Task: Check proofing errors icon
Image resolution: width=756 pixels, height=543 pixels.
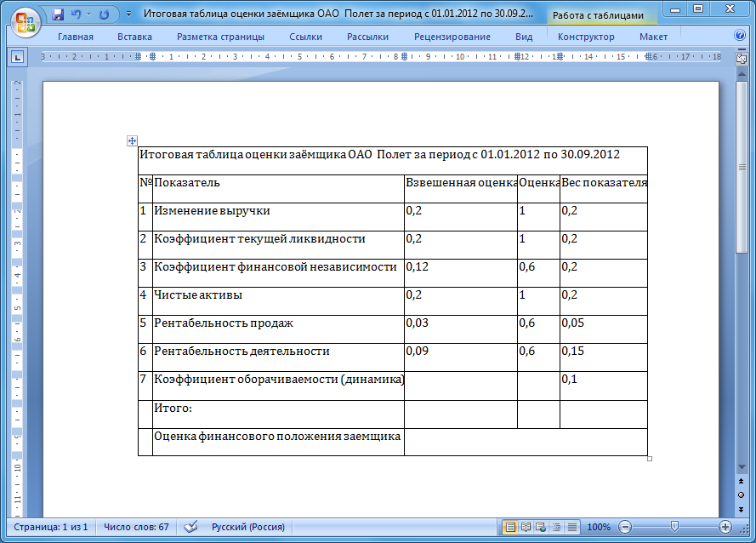Action: tap(191, 527)
